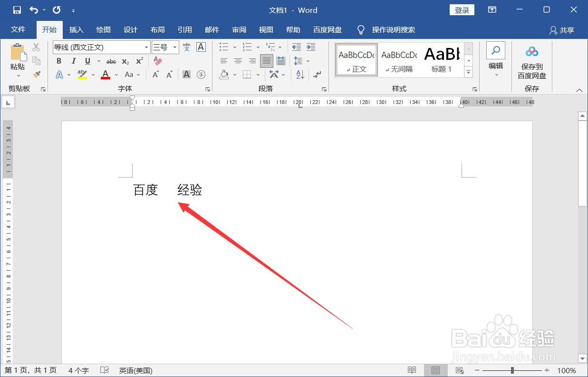Insert an enclosed character
Viewport: 588px width, 377px height.
click(201, 75)
